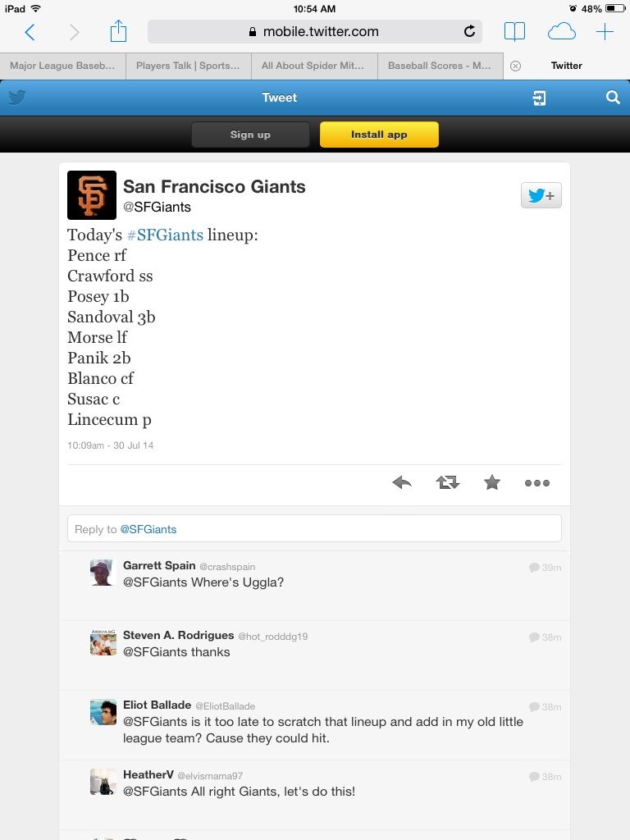Open the Safari bookmarks book icon

point(514,32)
